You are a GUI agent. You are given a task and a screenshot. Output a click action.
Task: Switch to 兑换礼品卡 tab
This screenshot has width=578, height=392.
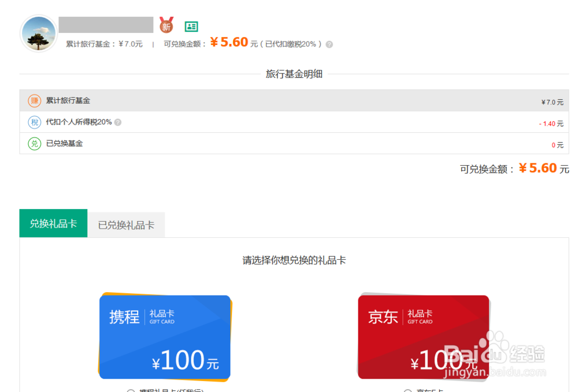point(53,223)
